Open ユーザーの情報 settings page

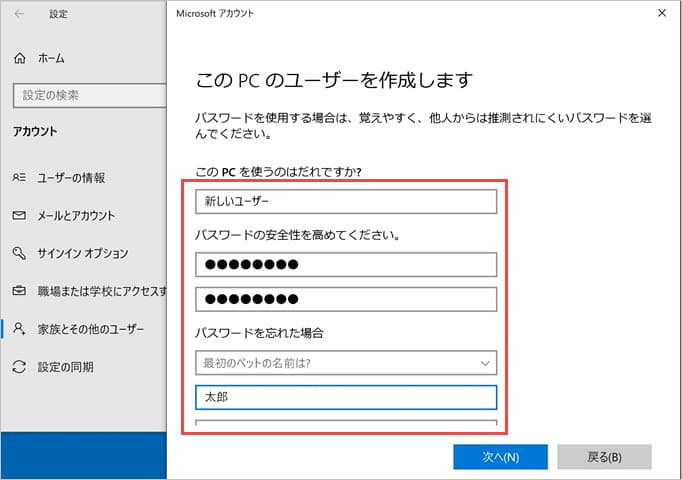[x=71, y=177]
